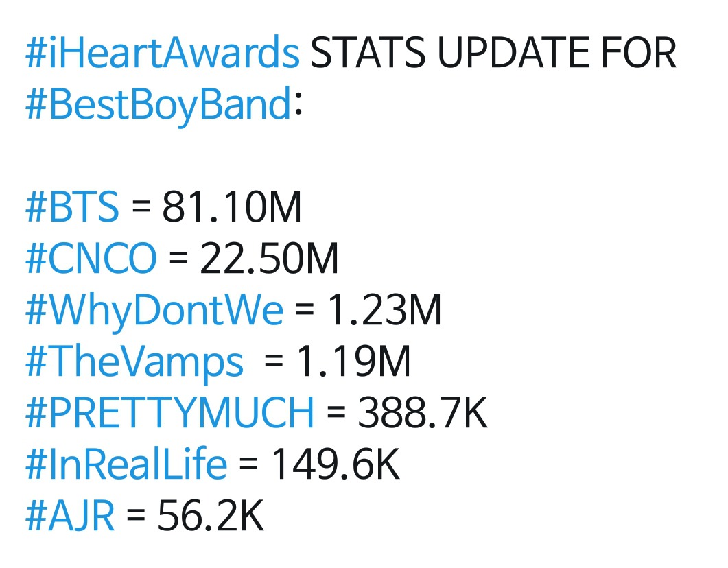Select the #PRETTYMUCH hashtag
The width and height of the screenshot is (728, 568).
tap(169, 414)
